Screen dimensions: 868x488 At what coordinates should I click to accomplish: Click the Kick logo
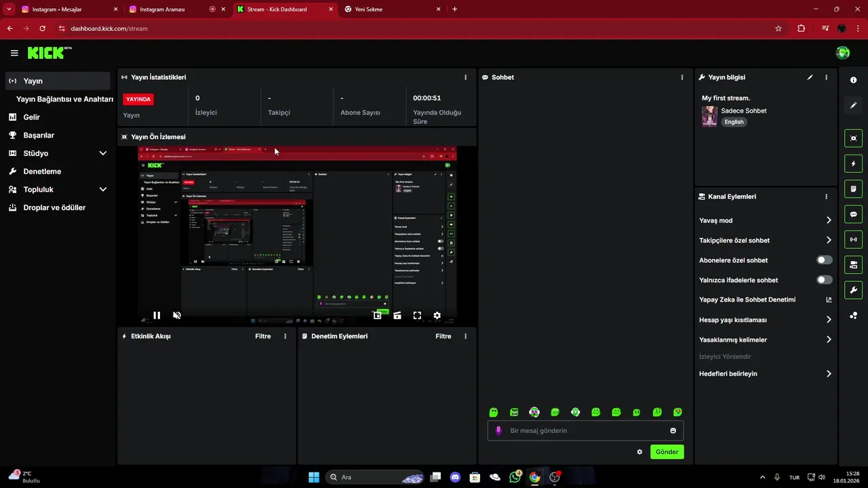click(x=49, y=53)
